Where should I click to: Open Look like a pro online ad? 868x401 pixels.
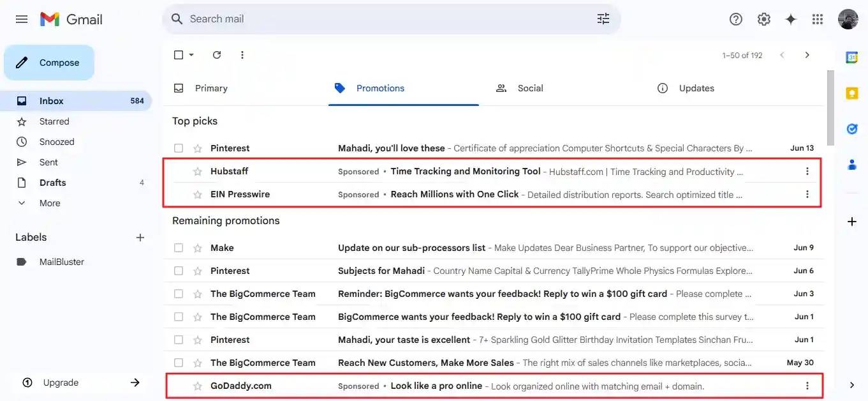click(436, 386)
